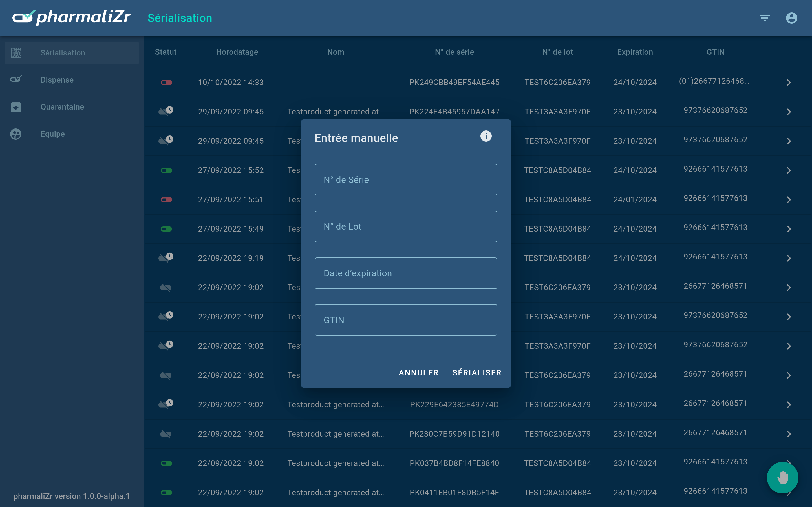Focus the N° de Série input field

tap(406, 180)
